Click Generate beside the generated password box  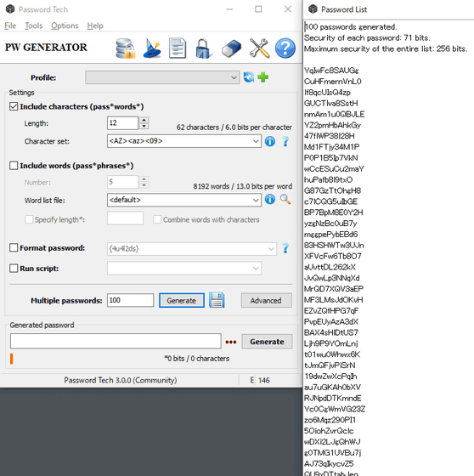click(267, 342)
